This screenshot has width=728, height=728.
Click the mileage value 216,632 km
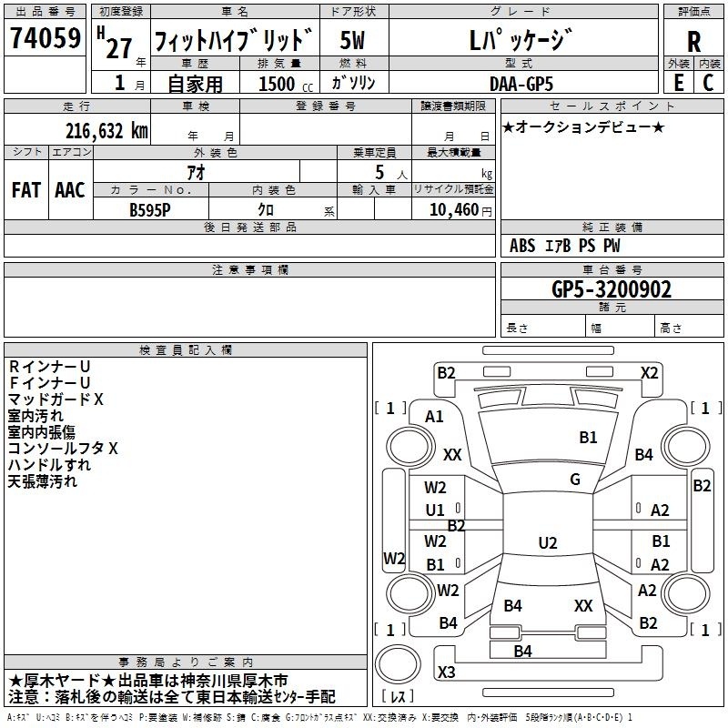coord(106,130)
